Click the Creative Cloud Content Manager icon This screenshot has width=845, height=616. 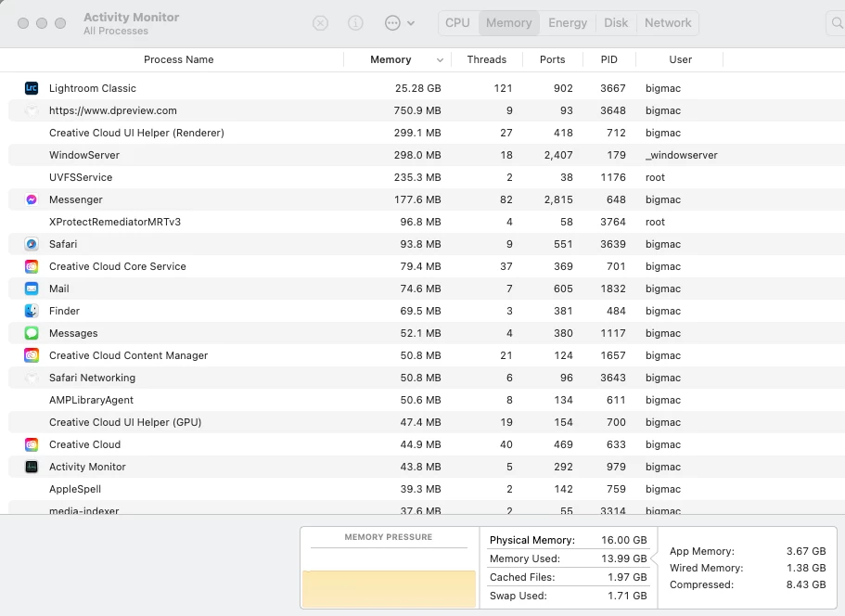point(32,355)
